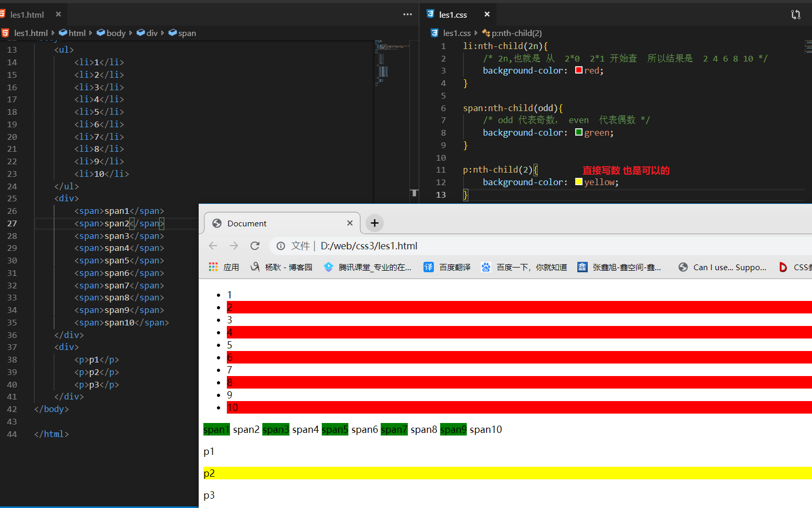Open a new browser tab

(374, 223)
